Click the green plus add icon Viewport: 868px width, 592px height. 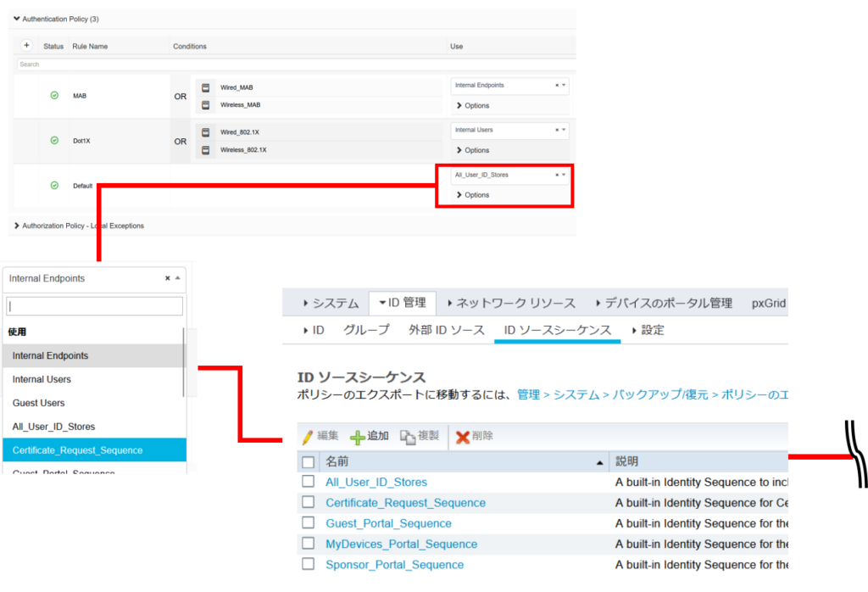(358, 437)
